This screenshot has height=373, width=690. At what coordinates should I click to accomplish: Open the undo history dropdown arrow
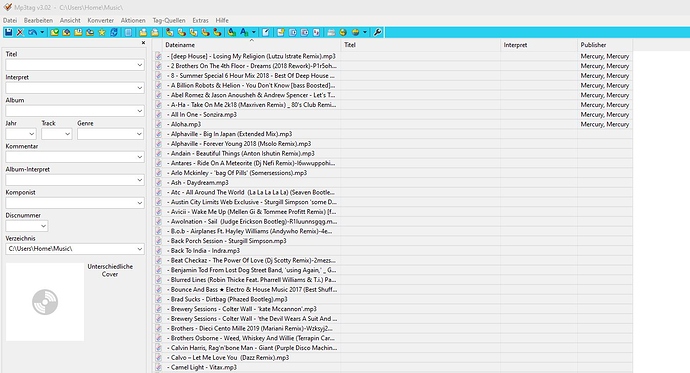42,32
